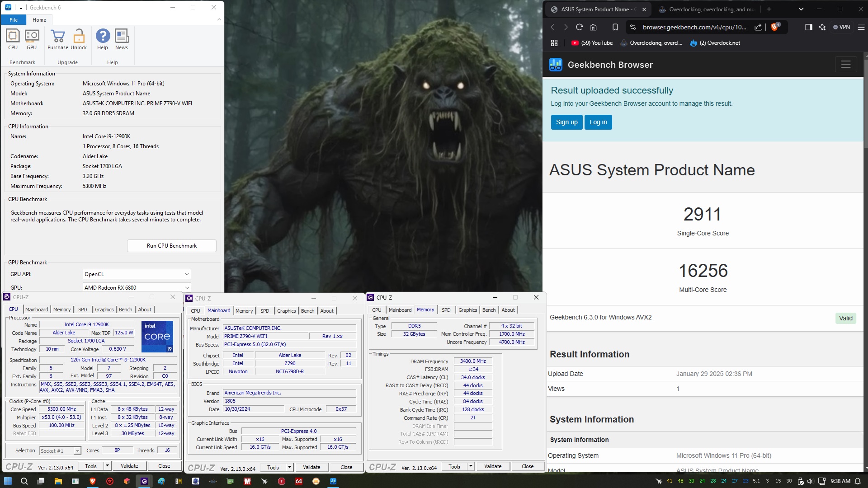The height and width of the screenshot is (488, 868).
Task: Open the notification bell in system tray
Action: pyautogui.click(x=858, y=481)
